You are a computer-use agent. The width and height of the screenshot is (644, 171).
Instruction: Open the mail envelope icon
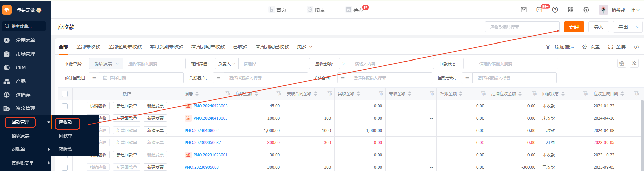point(524,10)
